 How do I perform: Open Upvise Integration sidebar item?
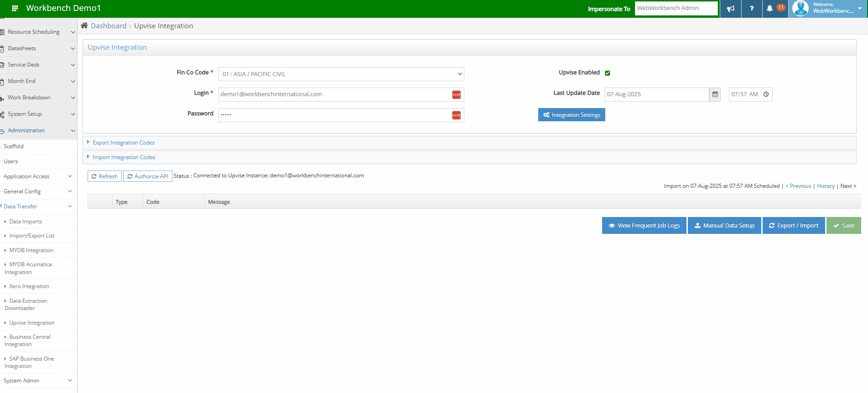point(32,323)
